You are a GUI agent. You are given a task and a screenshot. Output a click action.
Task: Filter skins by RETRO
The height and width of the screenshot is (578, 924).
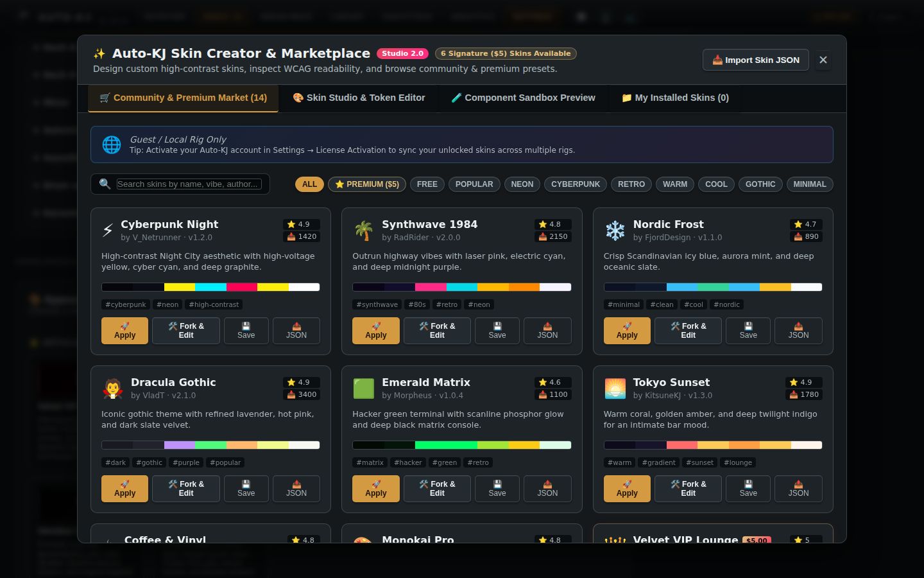click(x=631, y=184)
